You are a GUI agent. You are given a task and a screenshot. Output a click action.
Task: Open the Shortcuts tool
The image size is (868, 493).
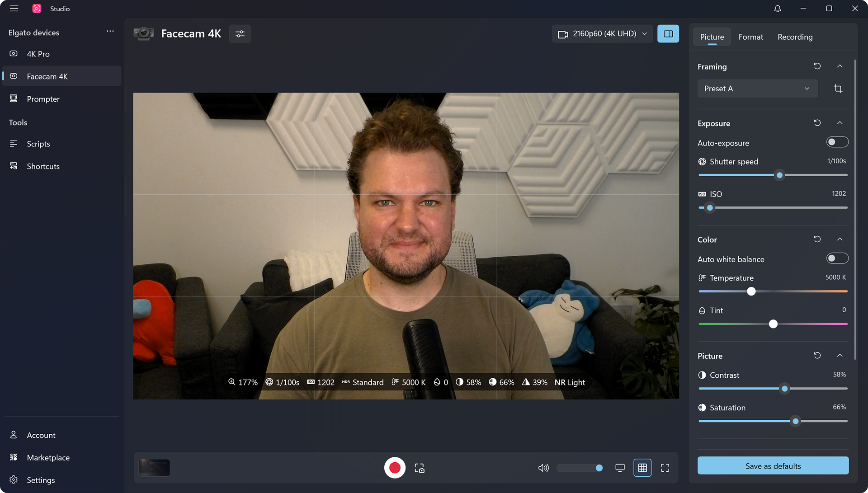[x=62, y=166]
